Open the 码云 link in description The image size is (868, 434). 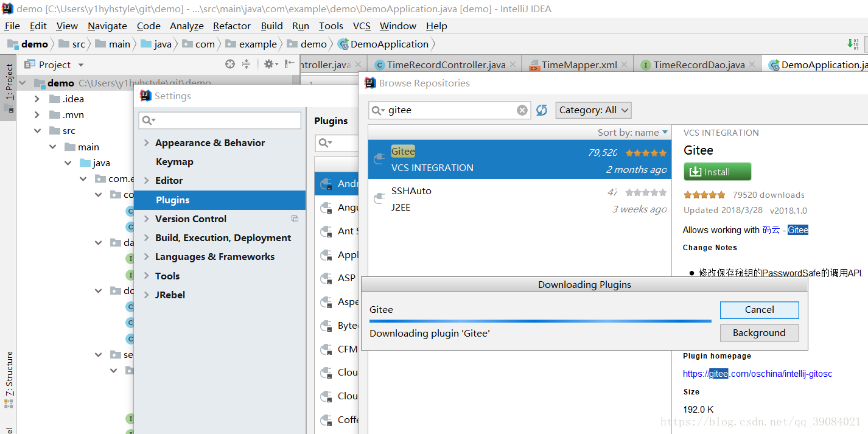(771, 230)
